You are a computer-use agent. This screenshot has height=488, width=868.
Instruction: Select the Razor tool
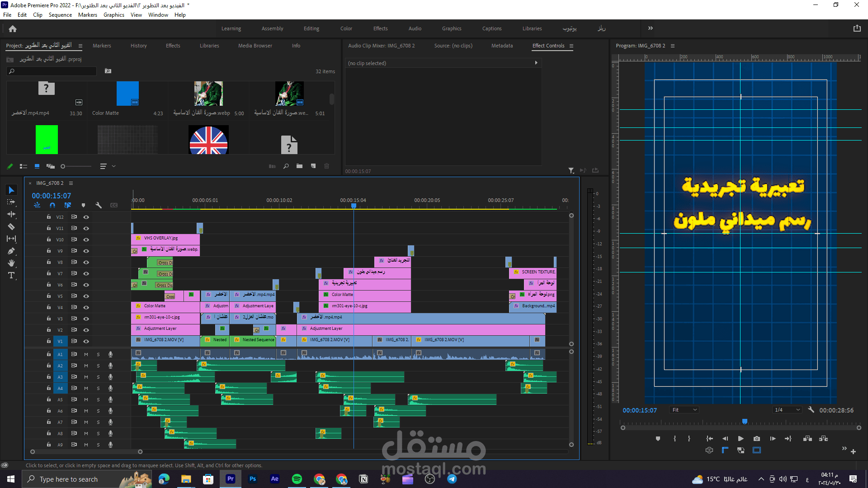(11, 227)
